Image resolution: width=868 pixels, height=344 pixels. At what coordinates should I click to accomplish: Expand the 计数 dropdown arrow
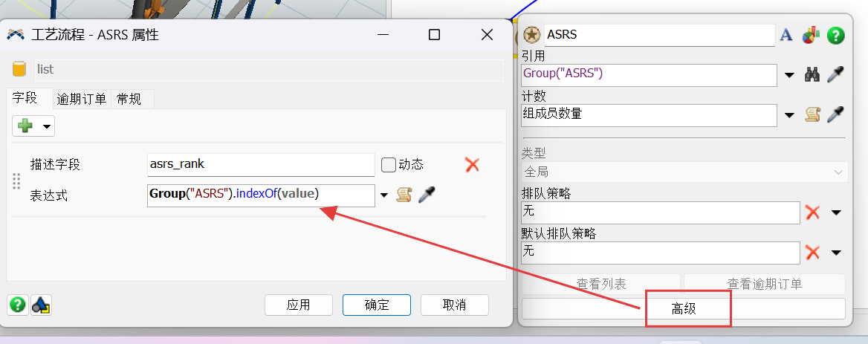click(x=789, y=115)
